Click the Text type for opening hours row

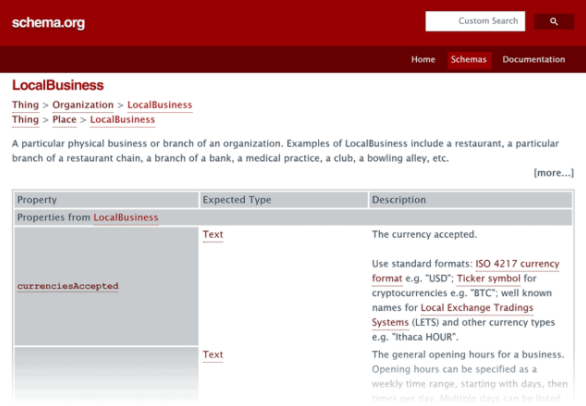click(x=213, y=355)
